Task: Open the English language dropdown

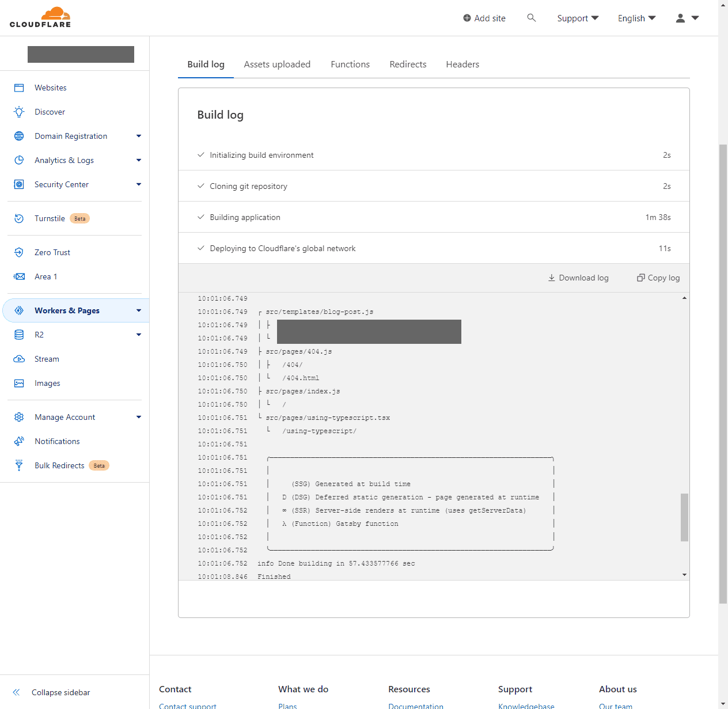Action: coord(636,18)
